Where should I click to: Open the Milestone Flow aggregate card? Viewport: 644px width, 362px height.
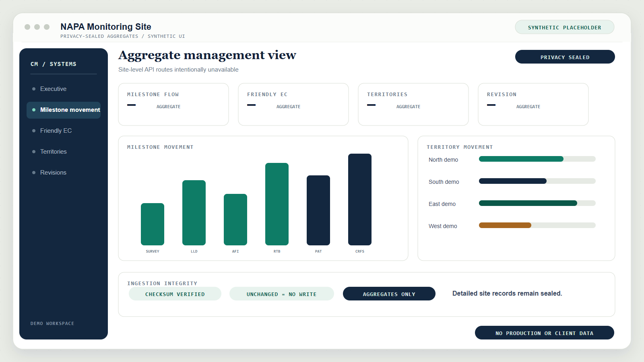[173, 105]
